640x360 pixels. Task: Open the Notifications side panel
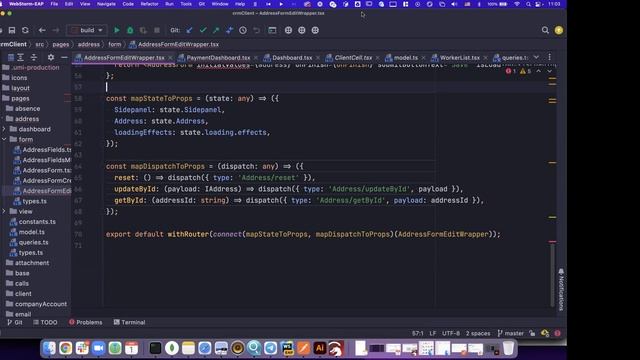click(561, 289)
